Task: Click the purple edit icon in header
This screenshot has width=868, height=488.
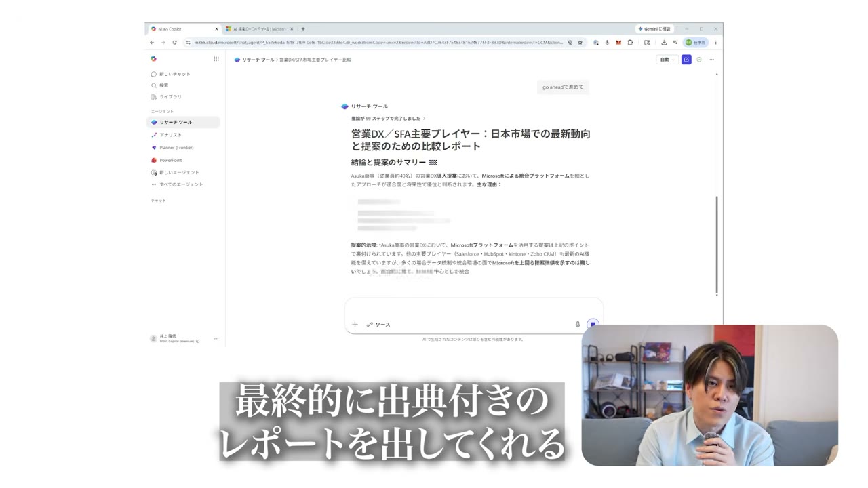Action: (686, 60)
